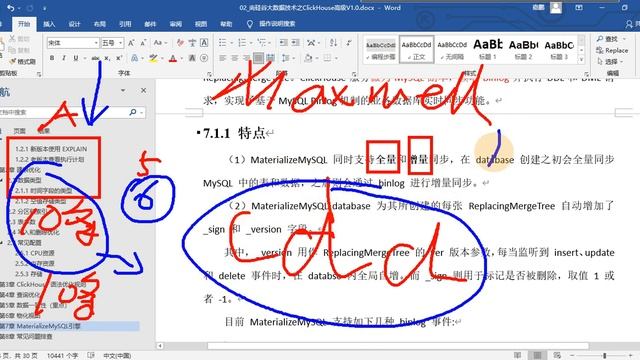The height and width of the screenshot is (360, 640).
Task: Click the multilevel list button
Action: (262, 42)
